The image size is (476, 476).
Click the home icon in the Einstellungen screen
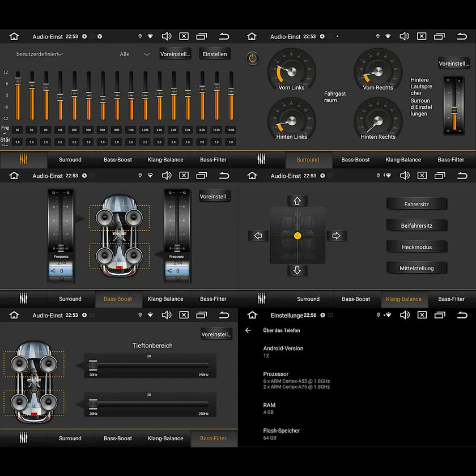(x=252, y=315)
